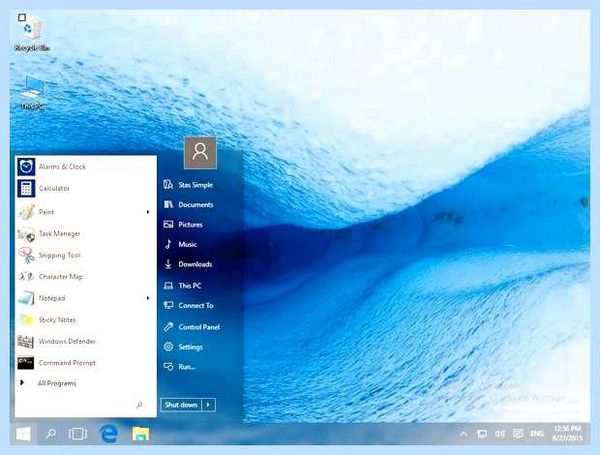Launch the Calculator icon in Start menu
This screenshot has width=600, height=455.
[x=26, y=188]
